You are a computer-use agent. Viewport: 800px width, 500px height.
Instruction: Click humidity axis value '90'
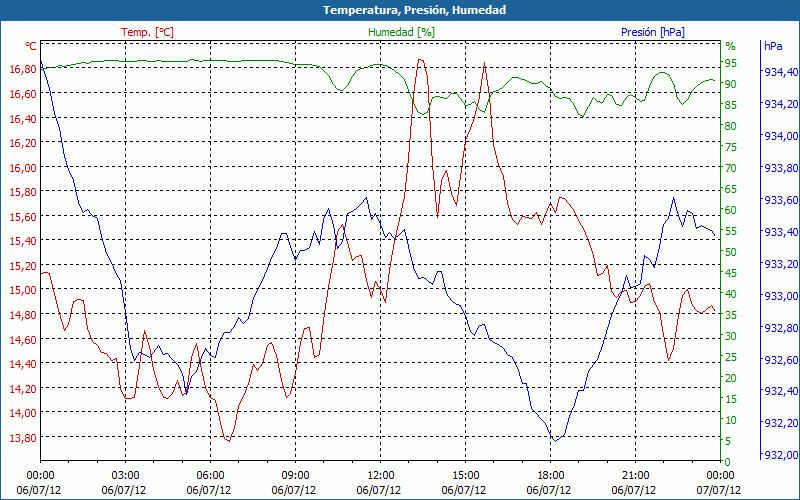point(731,84)
